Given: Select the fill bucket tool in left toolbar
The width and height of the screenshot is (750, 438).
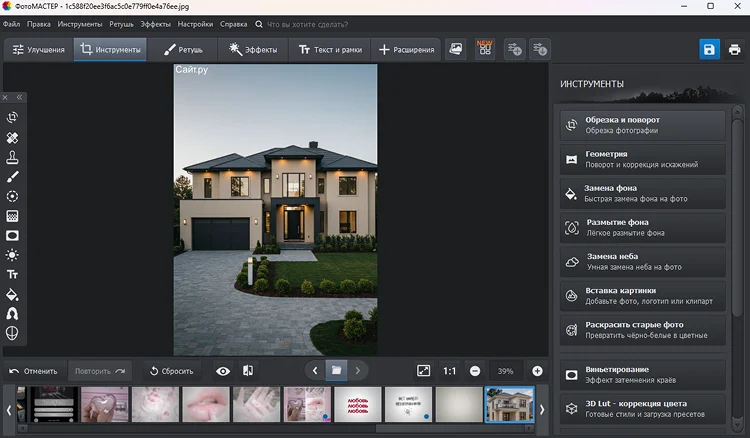Looking at the screenshot, I should point(12,295).
